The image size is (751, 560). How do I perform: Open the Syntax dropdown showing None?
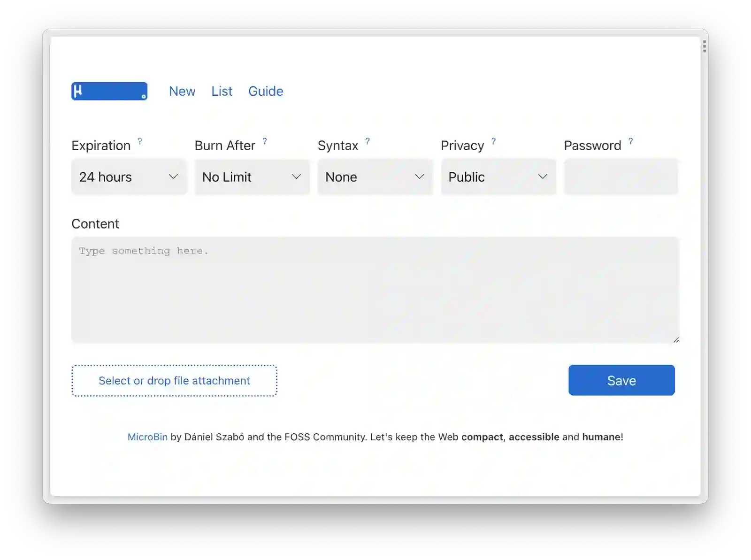point(375,177)
